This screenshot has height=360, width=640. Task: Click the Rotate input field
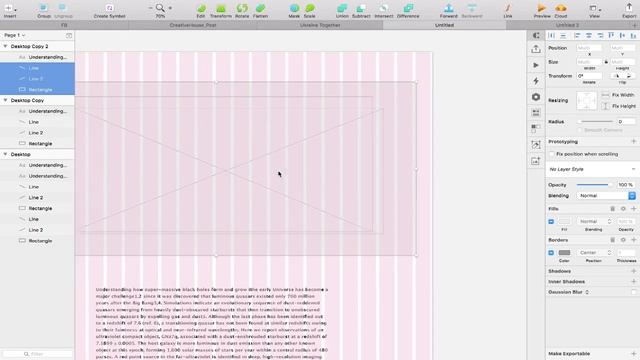coord(589,76)
